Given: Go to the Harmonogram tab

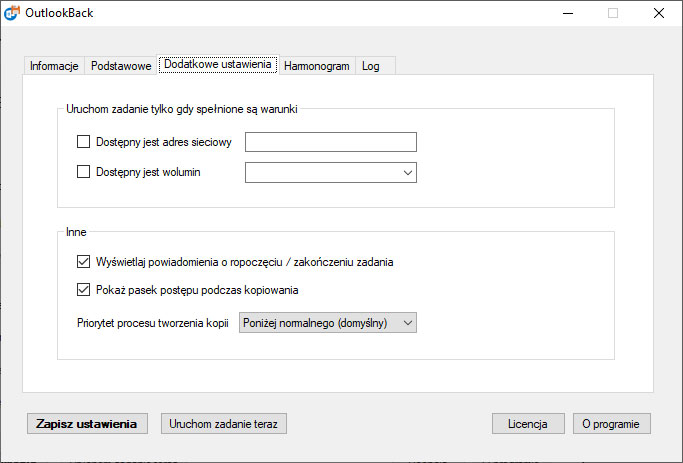Looking at the screenshot, I should coord(317,66).
